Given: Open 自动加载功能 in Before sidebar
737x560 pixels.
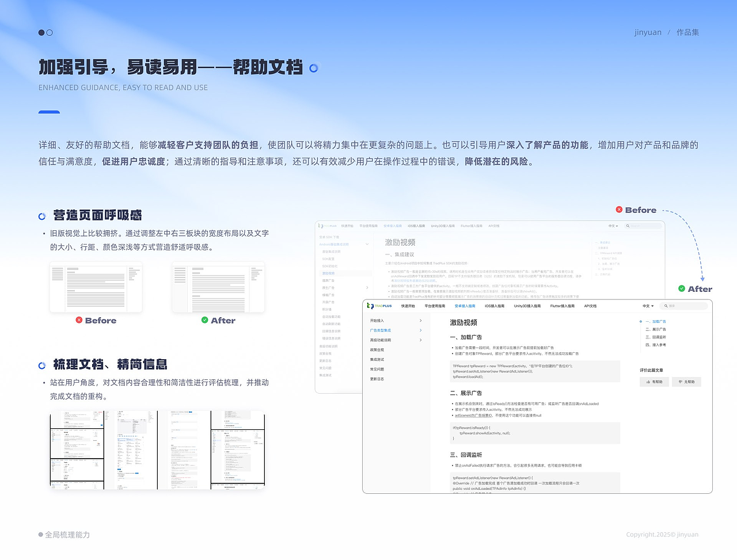Looking at the screenshot, I should pyautogui.click(x=331, y=317).
